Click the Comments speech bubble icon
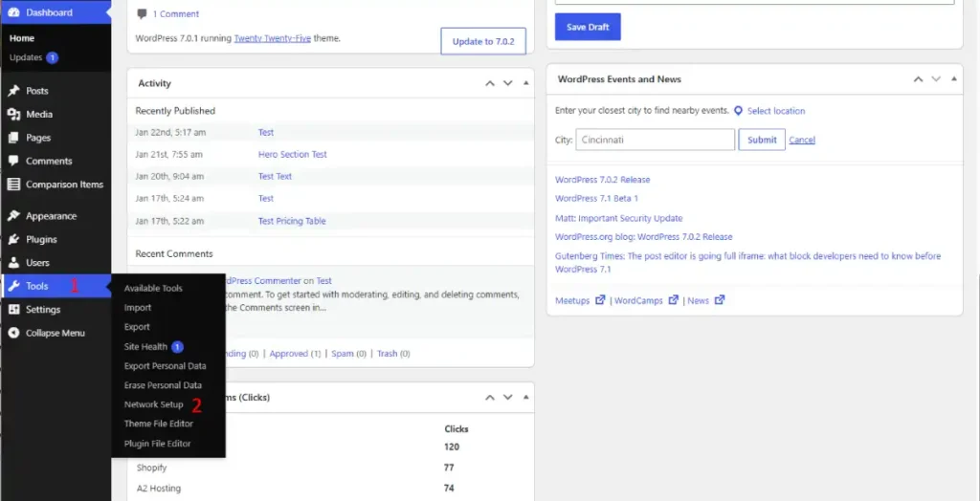This screenshot has width=980, height=501. (13, 162)
